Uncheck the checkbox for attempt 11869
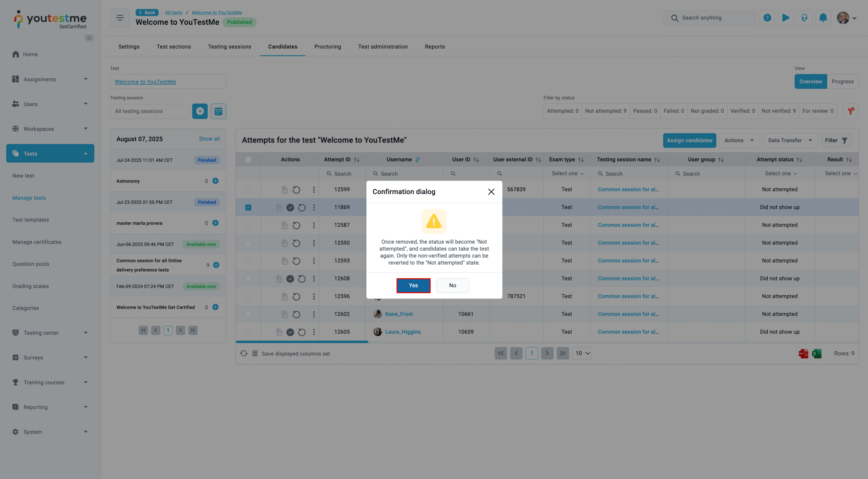Image resolution: width=868 pixels, height=479 pixels. [x=248, y=207]
